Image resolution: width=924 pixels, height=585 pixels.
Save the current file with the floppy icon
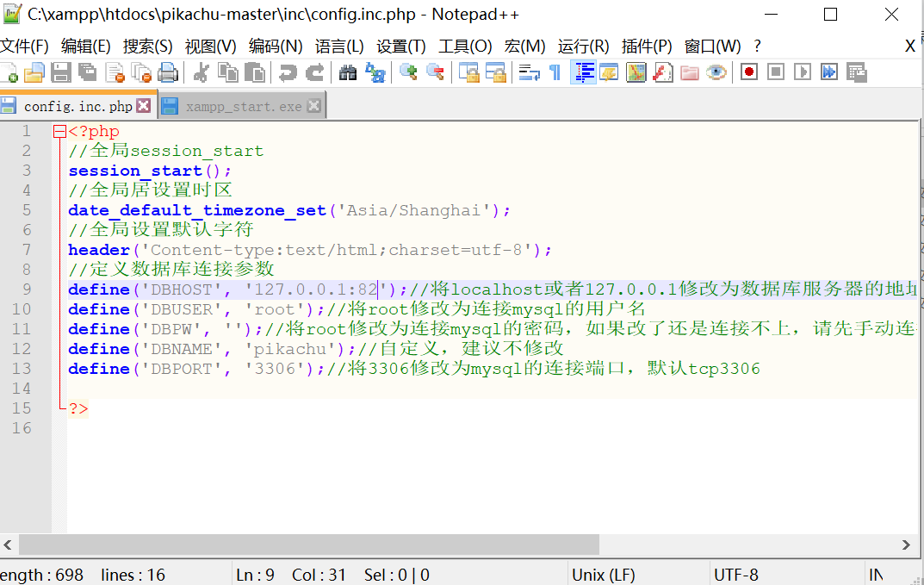click(60, 72)
